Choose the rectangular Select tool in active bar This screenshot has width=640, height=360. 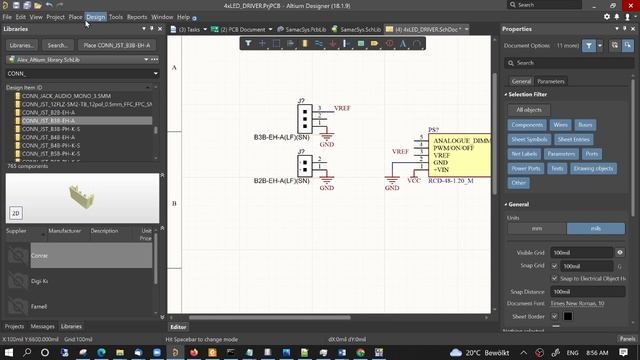click(276, 43)
